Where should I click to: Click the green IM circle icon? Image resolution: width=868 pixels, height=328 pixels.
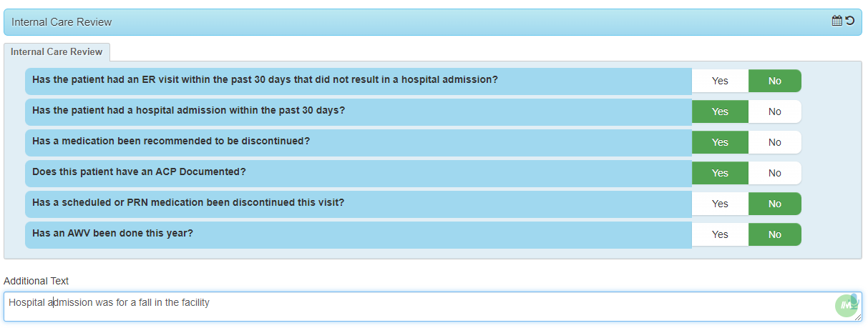846,306
